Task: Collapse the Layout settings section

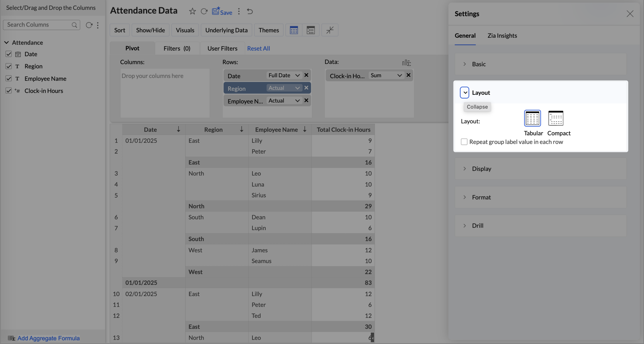Action: (465, 92)
